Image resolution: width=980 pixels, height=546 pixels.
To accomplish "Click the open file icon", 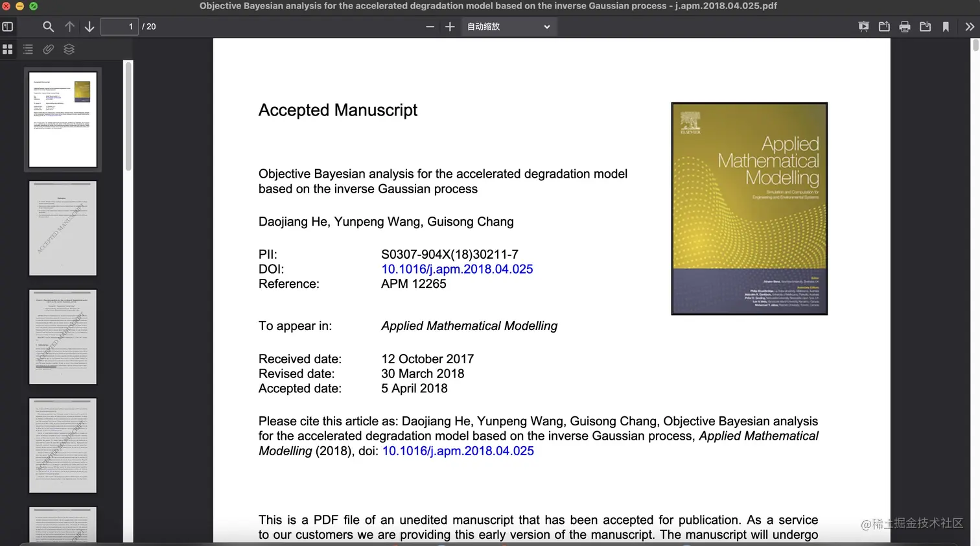I will click(x=884, y=27).
